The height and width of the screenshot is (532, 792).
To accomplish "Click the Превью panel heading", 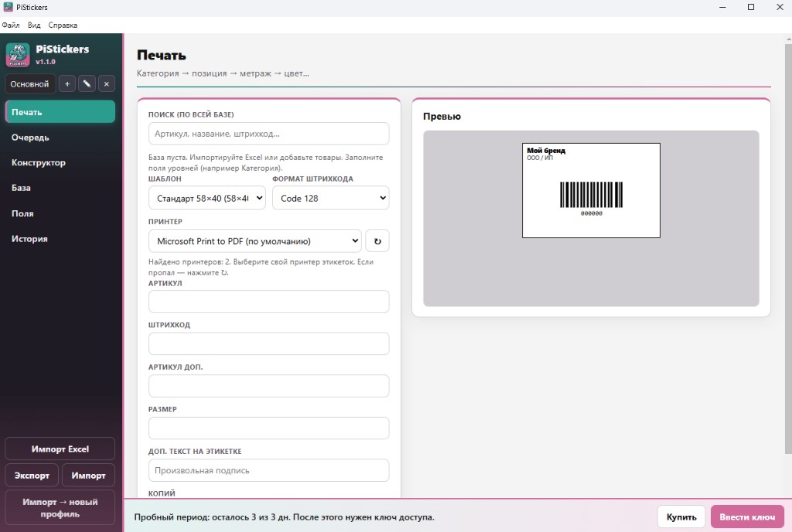I will click(442, 116).
